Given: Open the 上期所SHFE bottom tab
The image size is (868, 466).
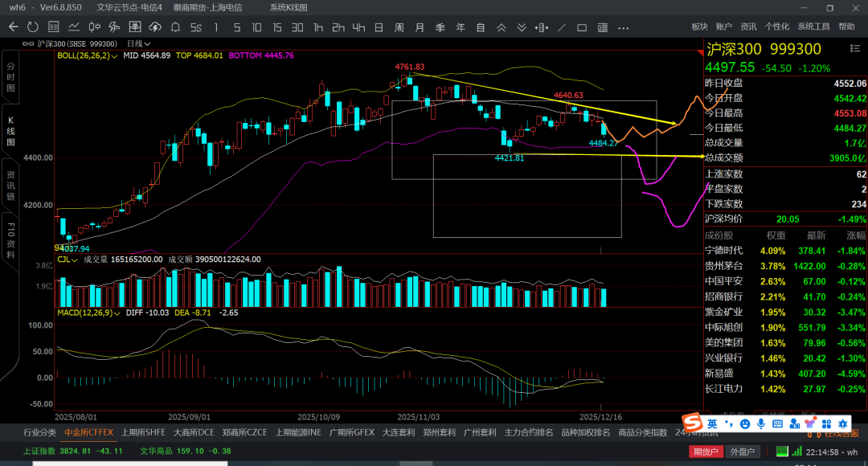Looking at the screenshot, I should coord(143,432).
